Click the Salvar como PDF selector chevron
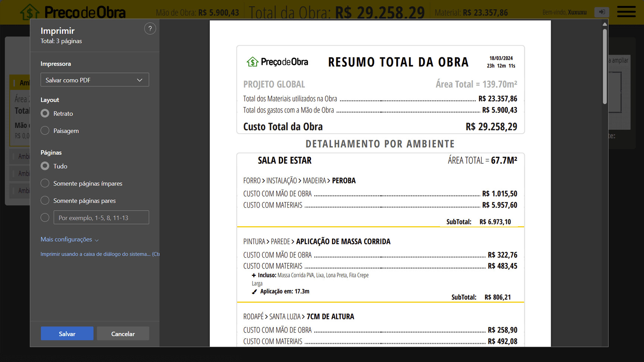644x362 pixels. coord(140,79)
